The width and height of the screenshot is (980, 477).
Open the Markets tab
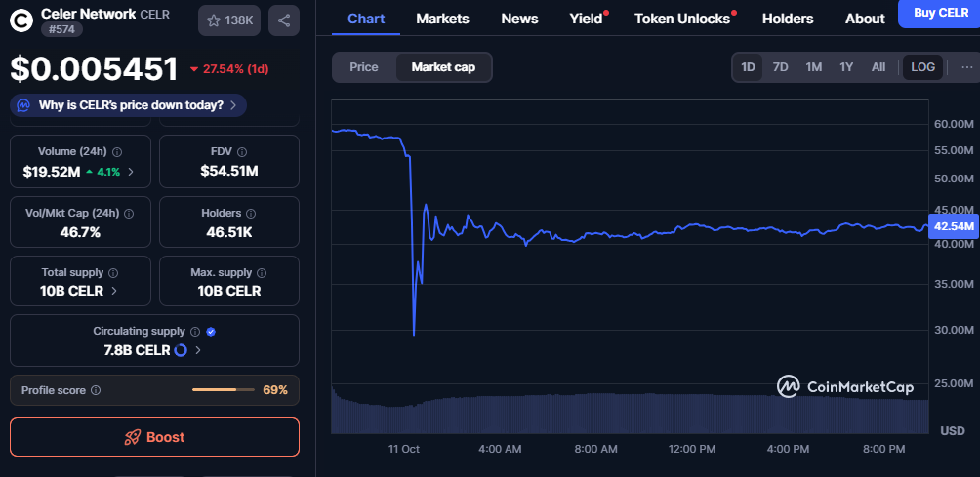(442, 19)
